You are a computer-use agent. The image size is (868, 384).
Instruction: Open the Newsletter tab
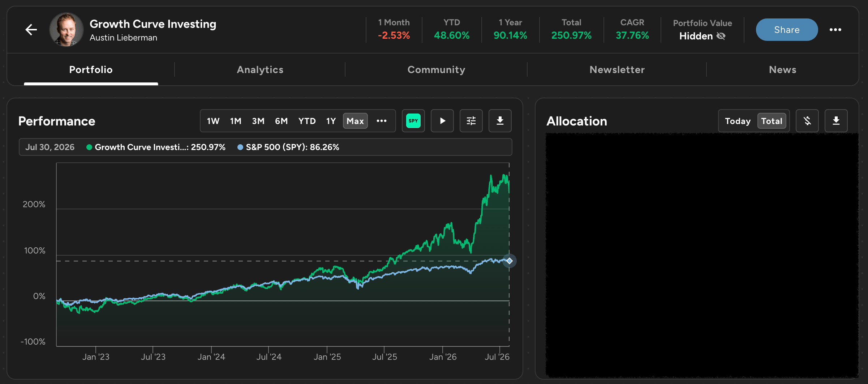click(617, 69)
